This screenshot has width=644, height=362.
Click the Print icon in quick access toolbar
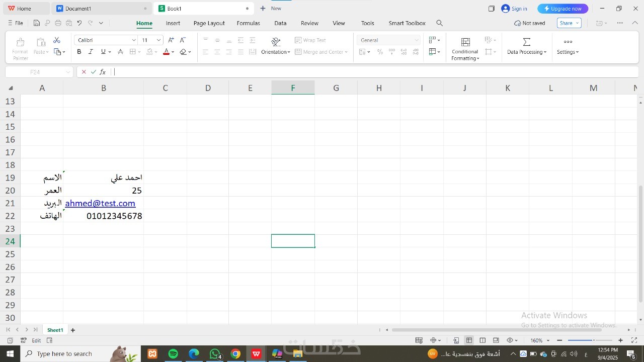[x=58, y=23]
